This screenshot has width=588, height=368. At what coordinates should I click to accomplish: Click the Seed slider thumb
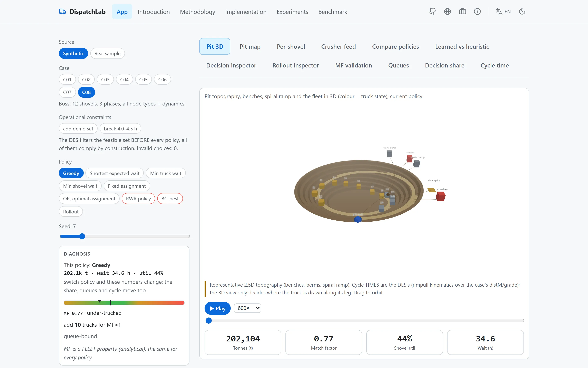[82, 236]
